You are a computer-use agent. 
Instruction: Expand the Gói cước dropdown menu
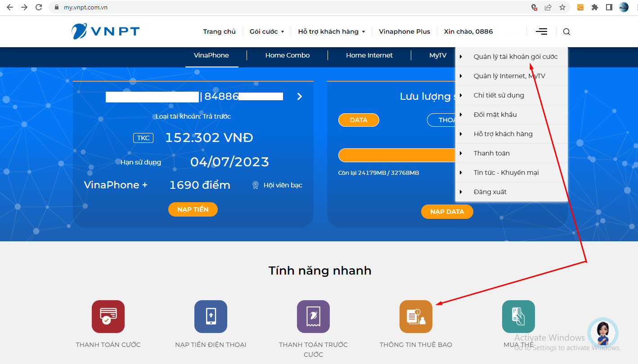click(267, 31)
